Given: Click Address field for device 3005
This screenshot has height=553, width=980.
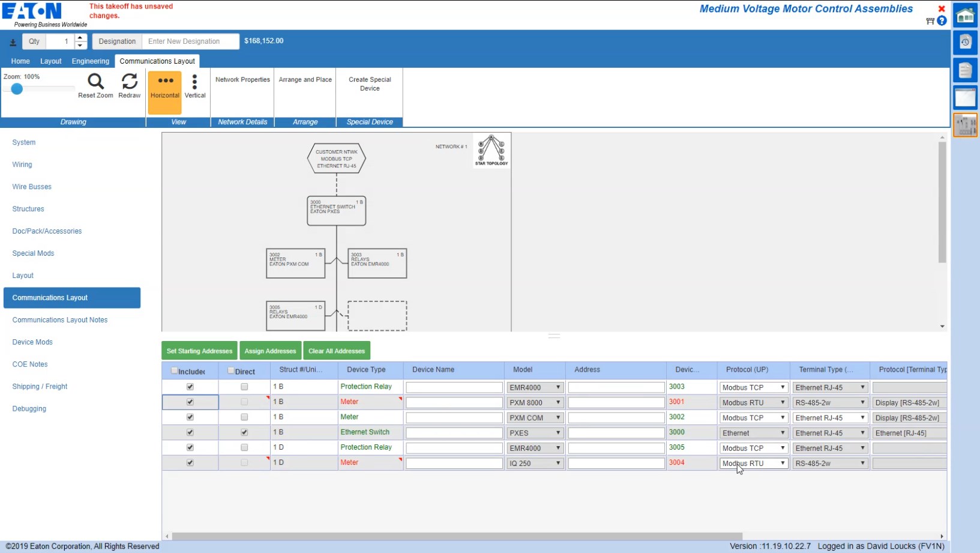Looking at the screenshot, I should (x=616, y=448).
